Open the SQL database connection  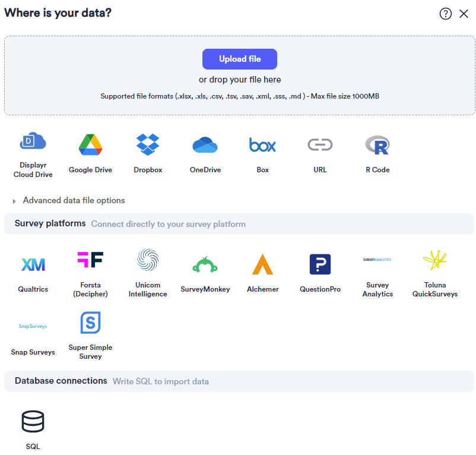pos(33,430)
